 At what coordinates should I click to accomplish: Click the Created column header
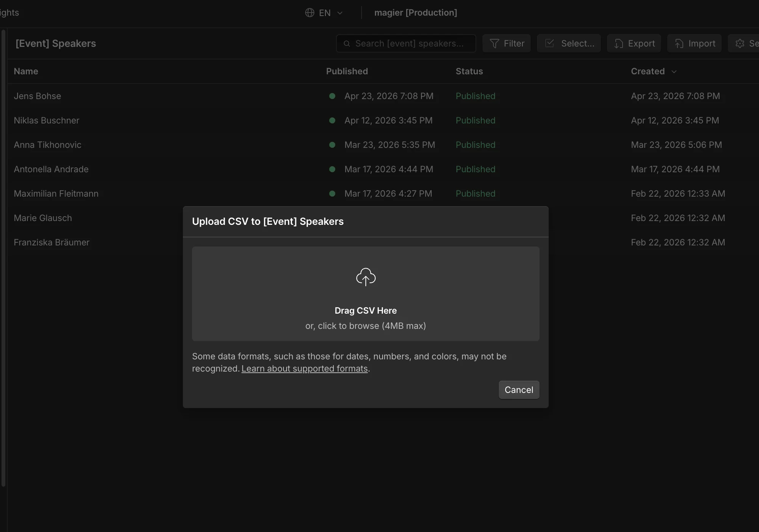648,71
